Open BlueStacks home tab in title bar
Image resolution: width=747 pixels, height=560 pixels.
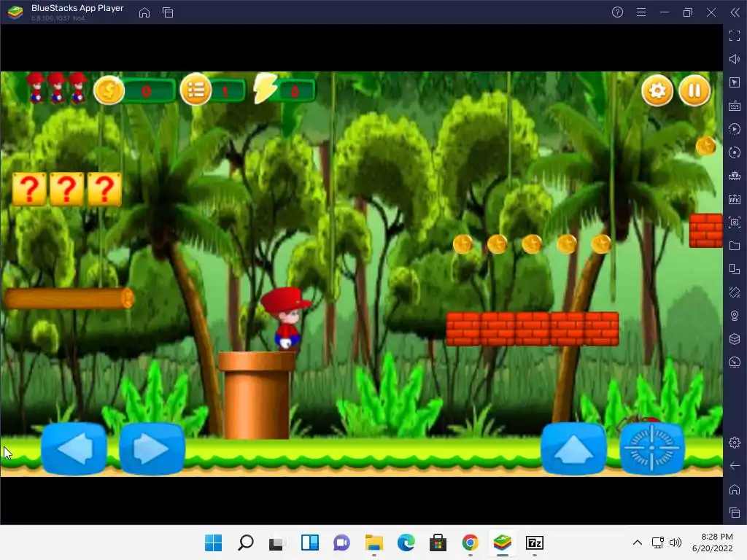144,12
